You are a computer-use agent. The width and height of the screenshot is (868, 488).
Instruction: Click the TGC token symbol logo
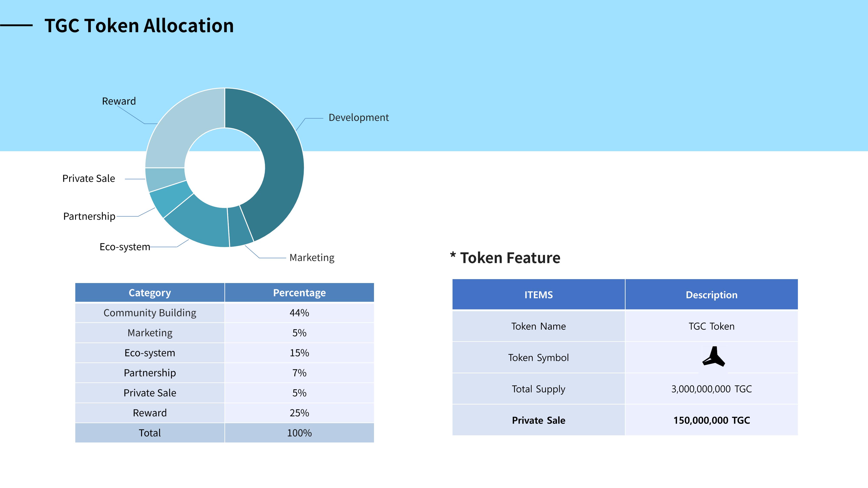pos(713,356)
